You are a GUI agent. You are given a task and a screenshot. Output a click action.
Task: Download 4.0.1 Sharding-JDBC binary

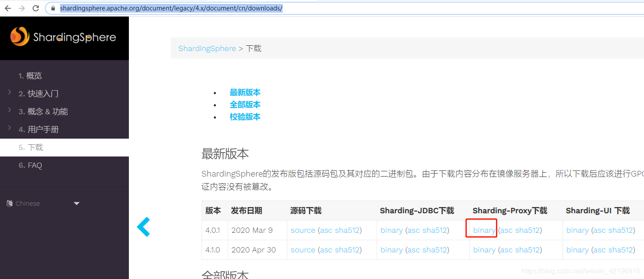(391, 230)
